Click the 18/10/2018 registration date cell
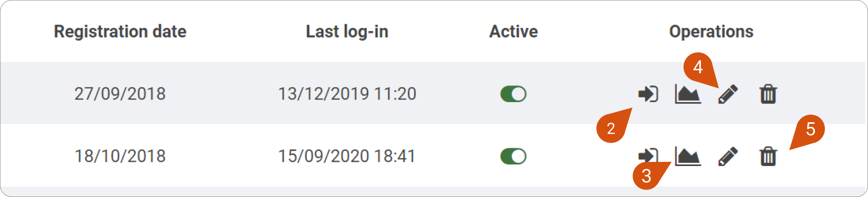The width and height of the screenshot is (868, 197). [x=120, y=156]
